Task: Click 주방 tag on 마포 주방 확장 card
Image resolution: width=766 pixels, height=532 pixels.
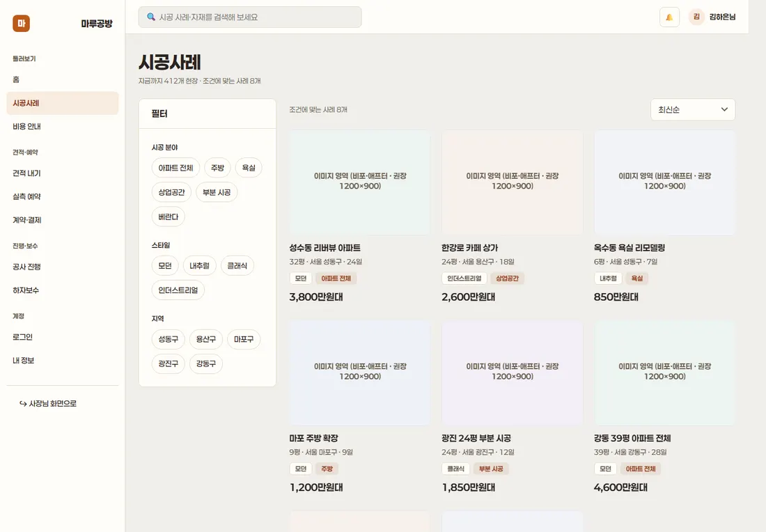Action: click(327, 469)
